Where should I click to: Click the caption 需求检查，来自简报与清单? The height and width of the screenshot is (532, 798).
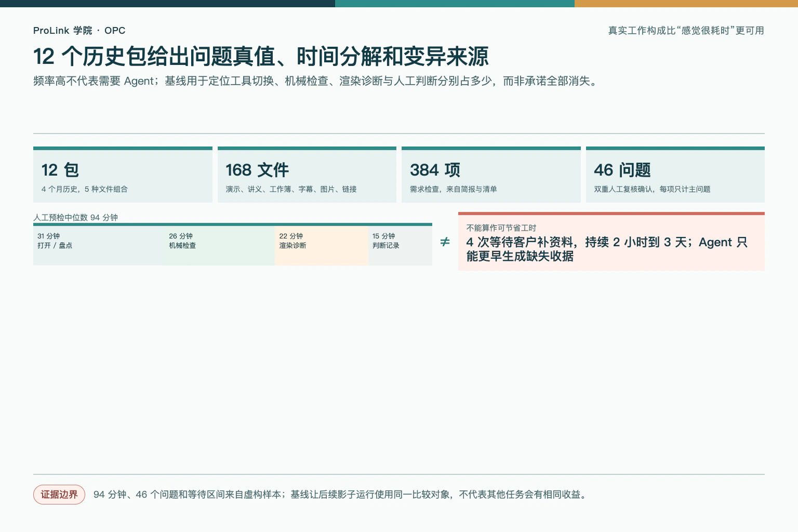(x=453, y=189)
